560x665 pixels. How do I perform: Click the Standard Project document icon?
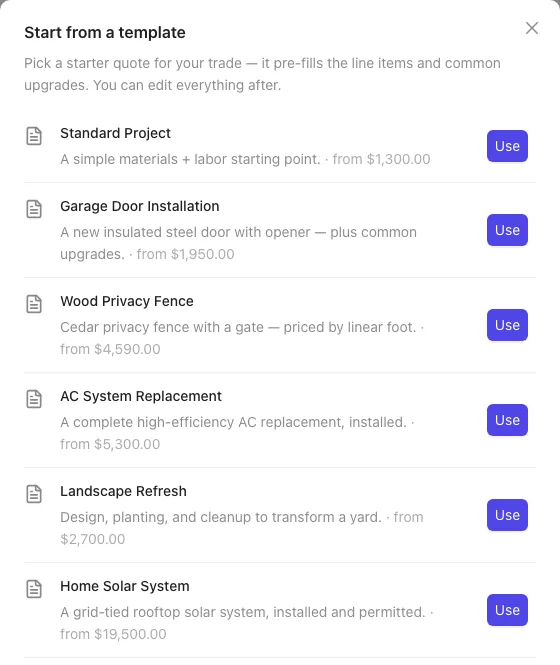point(34,136)
